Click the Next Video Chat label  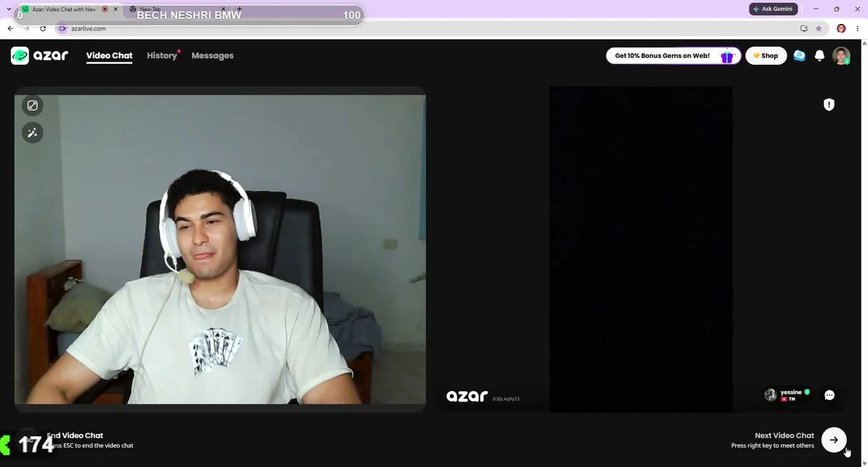pyautogui.click(x=784, y=436)
